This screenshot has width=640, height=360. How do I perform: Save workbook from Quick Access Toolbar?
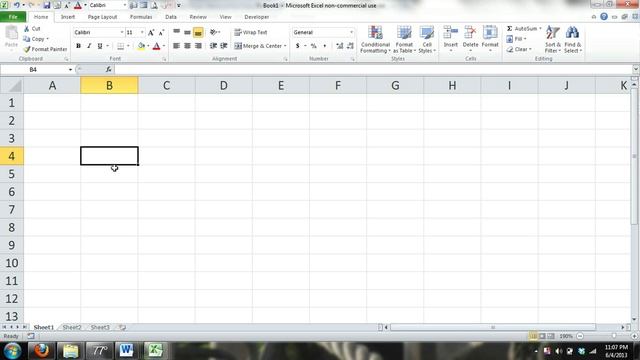[x=47, y=5]
